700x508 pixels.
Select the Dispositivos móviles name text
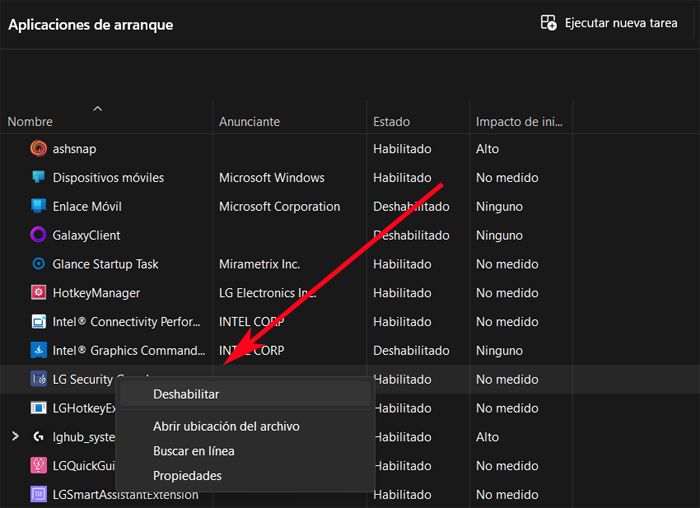point(108,178)
